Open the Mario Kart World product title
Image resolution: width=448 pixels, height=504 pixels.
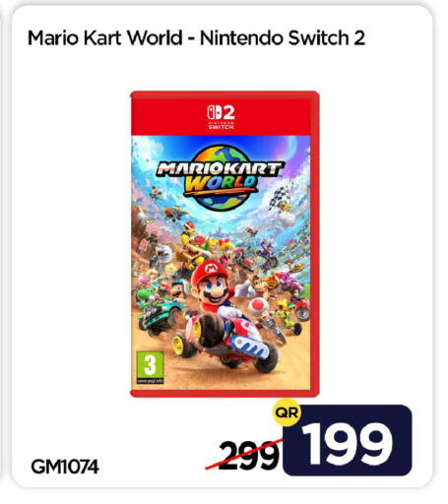click(196, 37)
